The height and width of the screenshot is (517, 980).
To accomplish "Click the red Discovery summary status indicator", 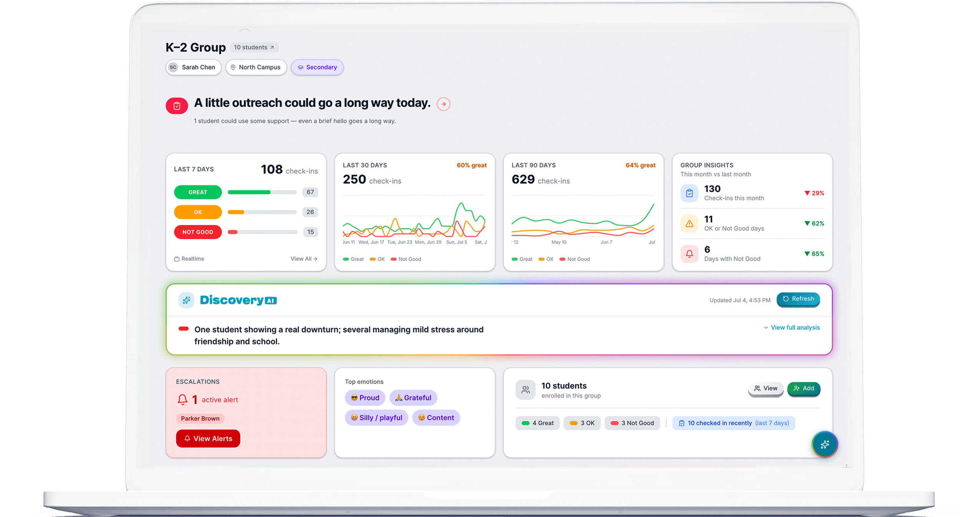I will tap(183, 329).
